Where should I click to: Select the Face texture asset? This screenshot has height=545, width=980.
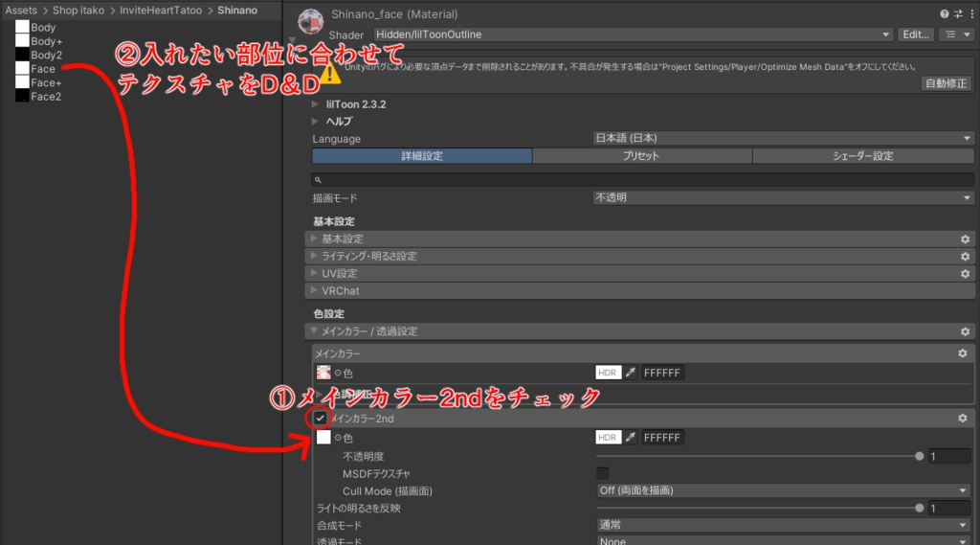coord(35,68)
